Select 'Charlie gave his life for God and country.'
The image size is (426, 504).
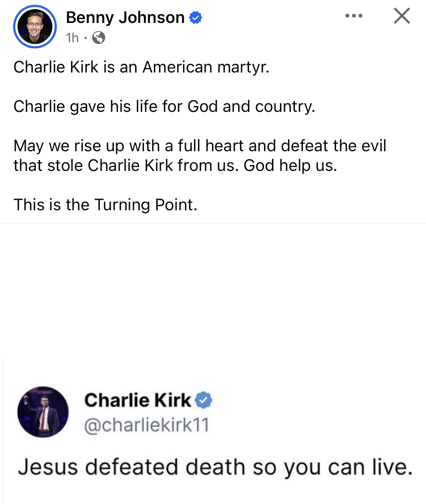164,106
